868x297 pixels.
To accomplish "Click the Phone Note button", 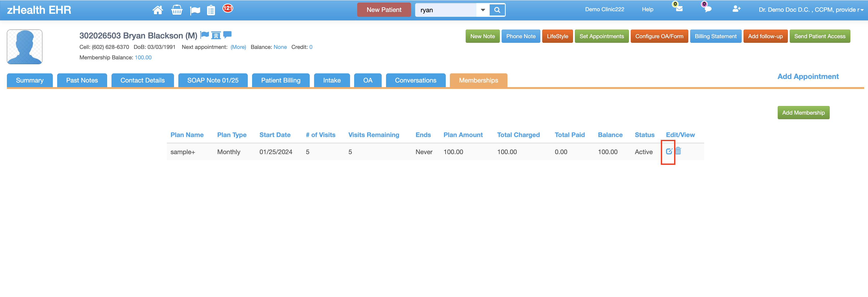I will point(520,36).
